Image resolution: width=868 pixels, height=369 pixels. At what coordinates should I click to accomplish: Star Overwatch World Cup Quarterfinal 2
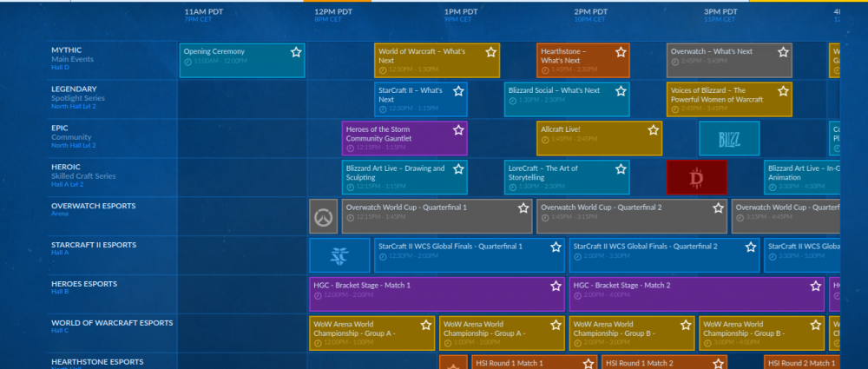tap(718, 208)
